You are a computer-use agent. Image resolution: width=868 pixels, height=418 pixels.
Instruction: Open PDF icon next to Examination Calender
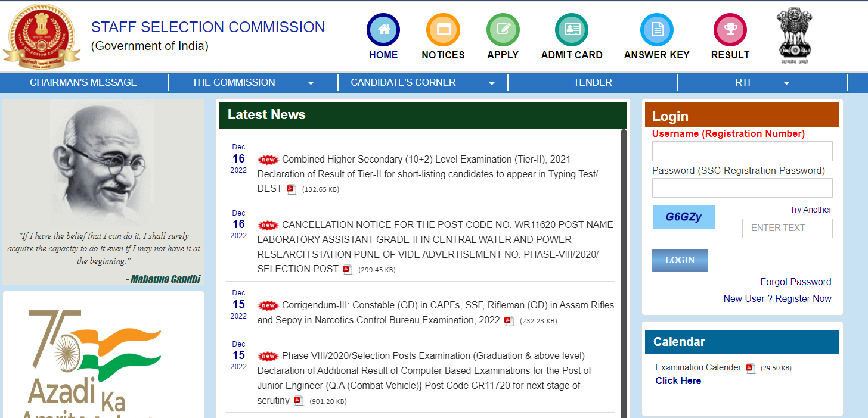(750, 368)
